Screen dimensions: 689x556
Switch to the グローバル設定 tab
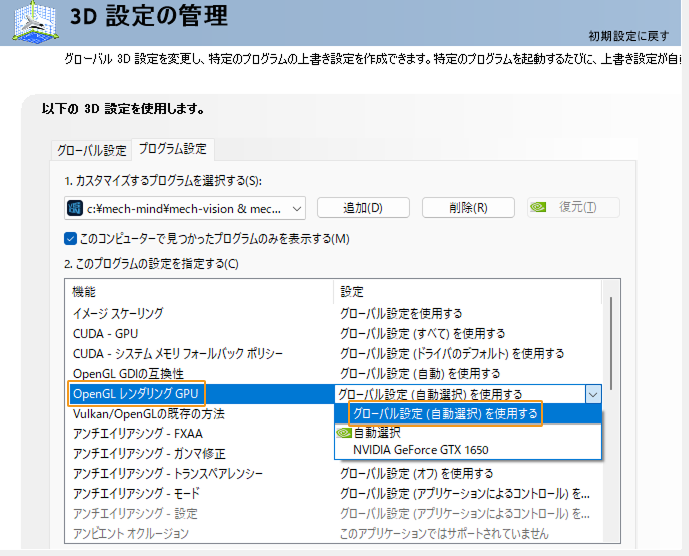tap(91, 150)
